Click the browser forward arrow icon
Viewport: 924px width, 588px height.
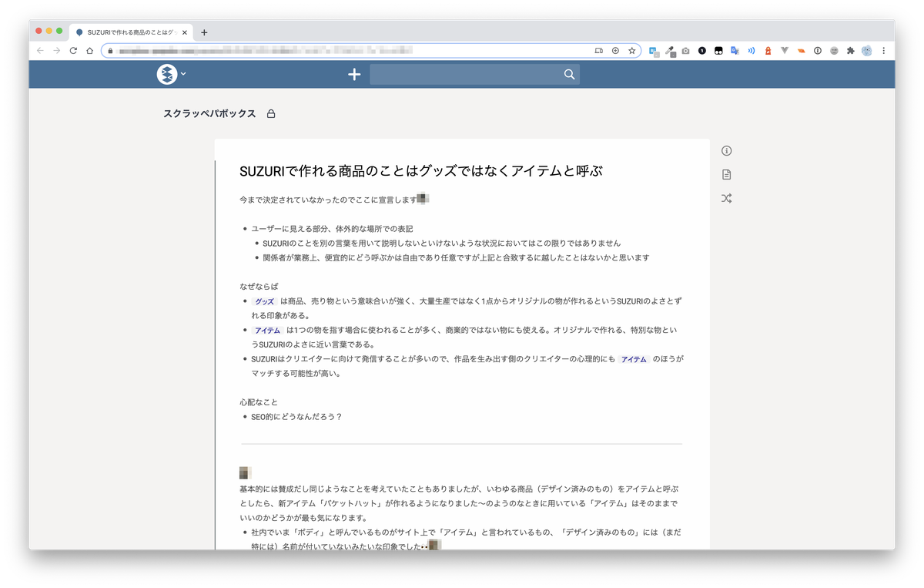pyautogui.click(x=56, y=50)
